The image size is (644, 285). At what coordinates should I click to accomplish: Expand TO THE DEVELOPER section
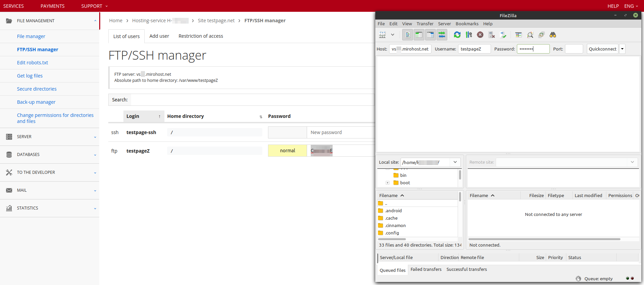point(50,172)
